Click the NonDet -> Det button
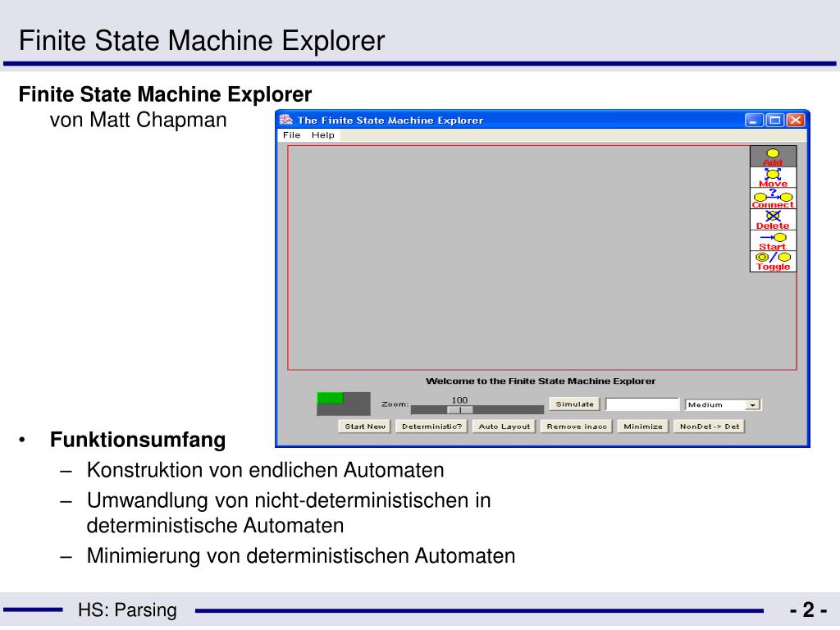Image resolution: width=840 pixels, height=630 pixels. [710, 427]
